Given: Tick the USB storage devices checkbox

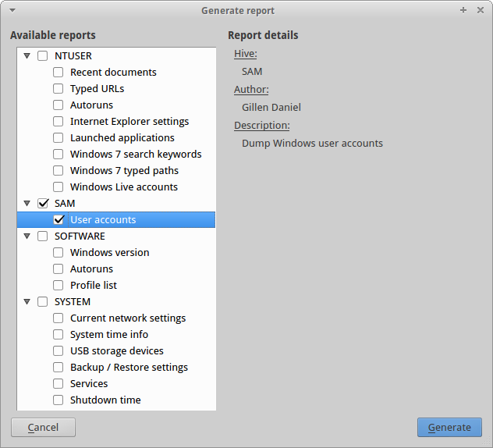Looking at the screenshot, I should coord(59,350).
